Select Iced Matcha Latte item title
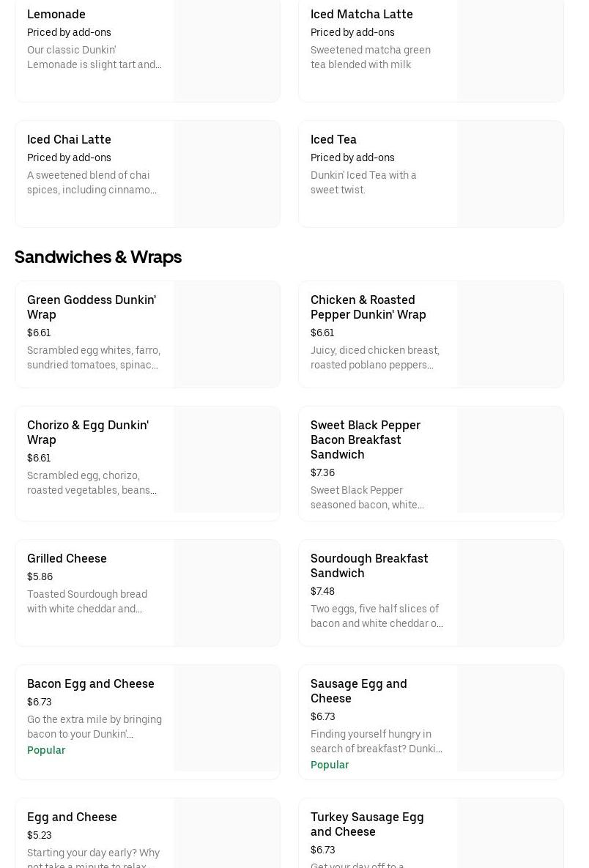Image resolution: width=589 pixels, height=868 pixels. 361,14
